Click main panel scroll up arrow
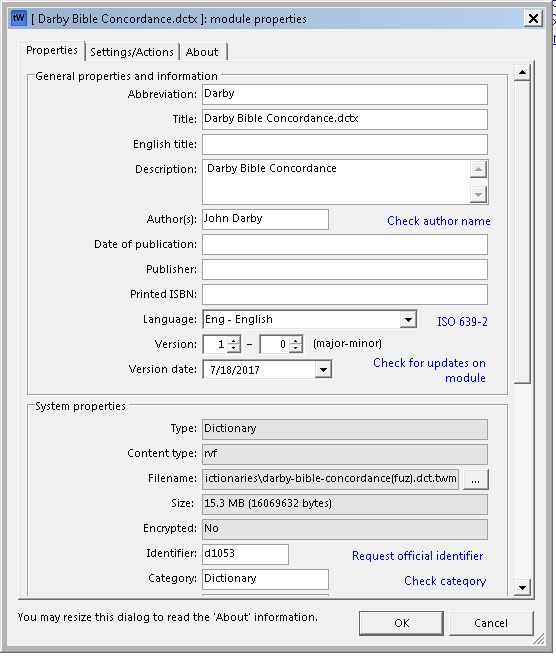Viewport: 556px width, 657px height. (x=522, y=72)
